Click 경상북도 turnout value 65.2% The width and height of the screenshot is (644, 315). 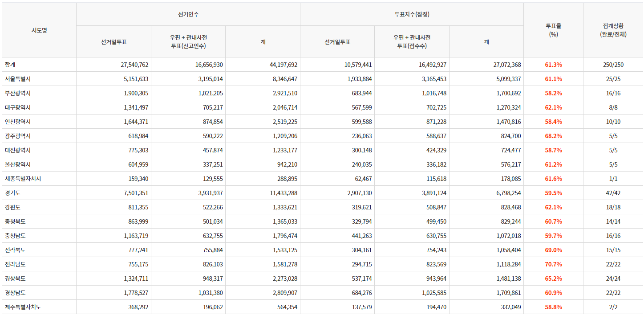(x=553, y=278)
